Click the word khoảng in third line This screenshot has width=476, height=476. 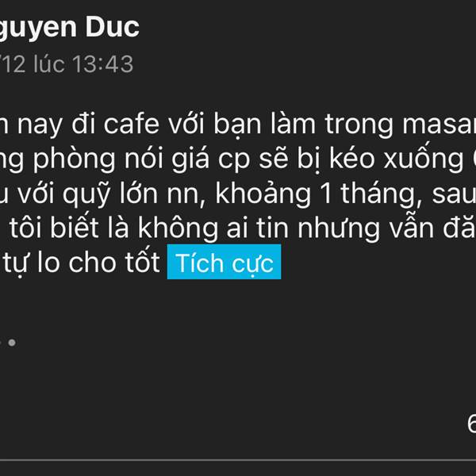coord(263,194)
